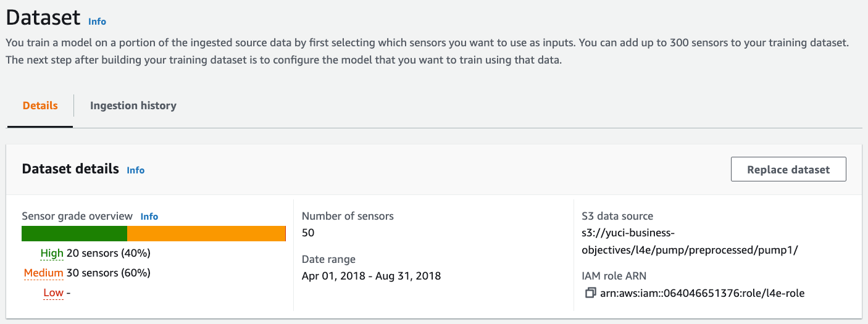Click the date range Apr 01 - Aug 31
This screenshot has height=324, width=868.
coord(371,276)
